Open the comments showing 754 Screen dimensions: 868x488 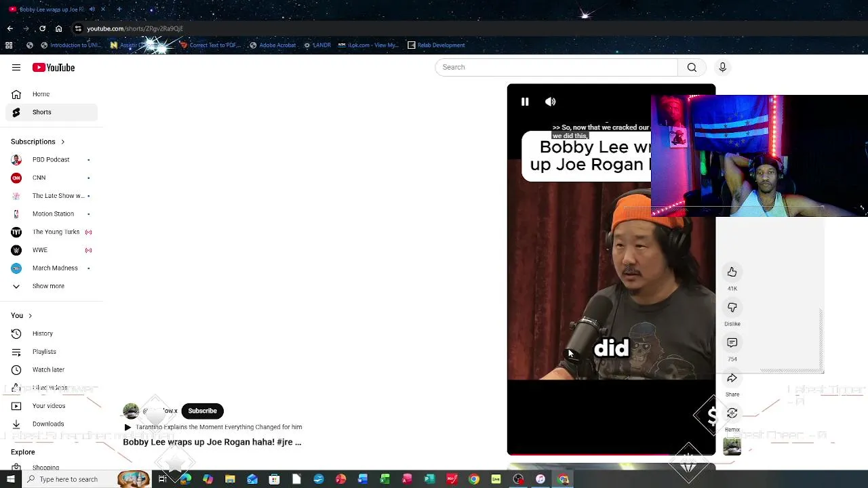(732, 342)
